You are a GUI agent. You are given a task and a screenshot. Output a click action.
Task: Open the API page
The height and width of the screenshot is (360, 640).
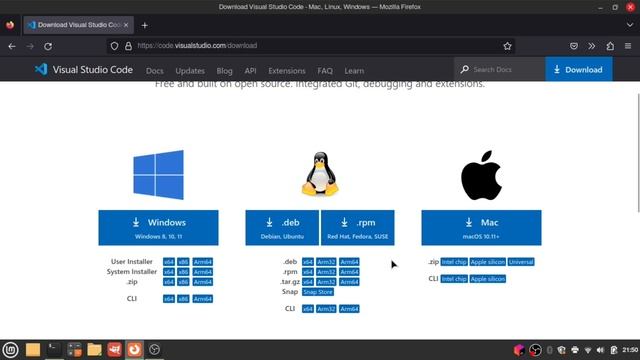pos(250,71)
